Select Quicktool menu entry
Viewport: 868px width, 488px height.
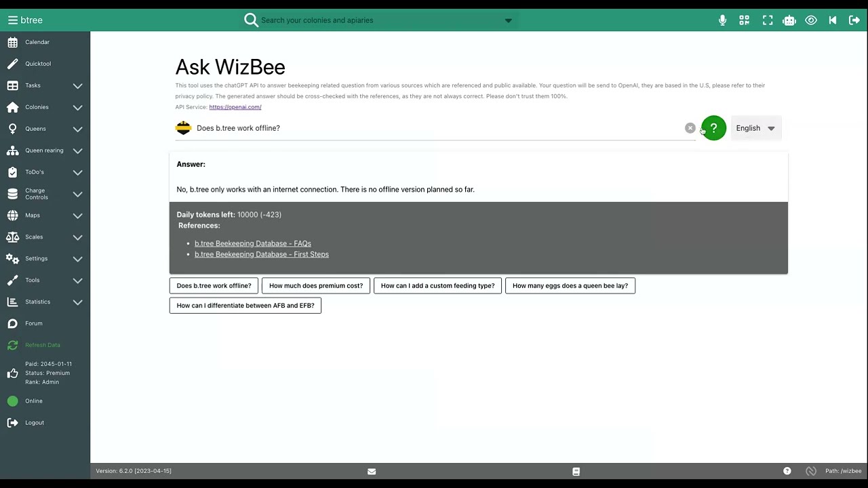(38, 64)
